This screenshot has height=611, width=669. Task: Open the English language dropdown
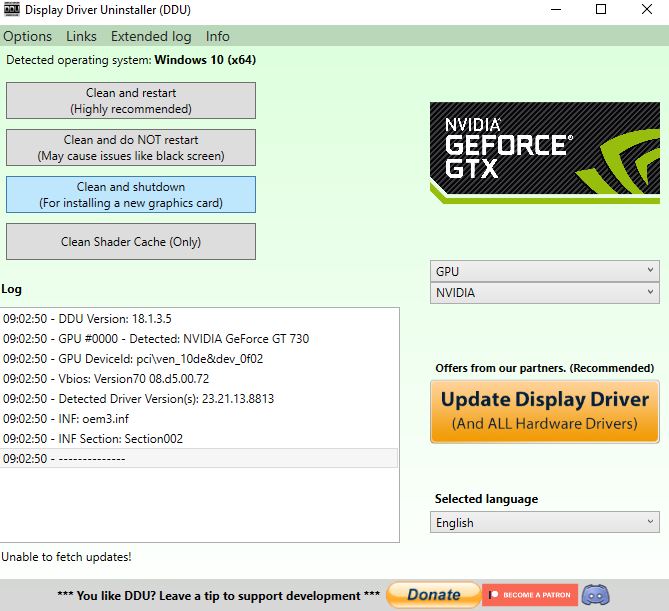click(544, 522)
